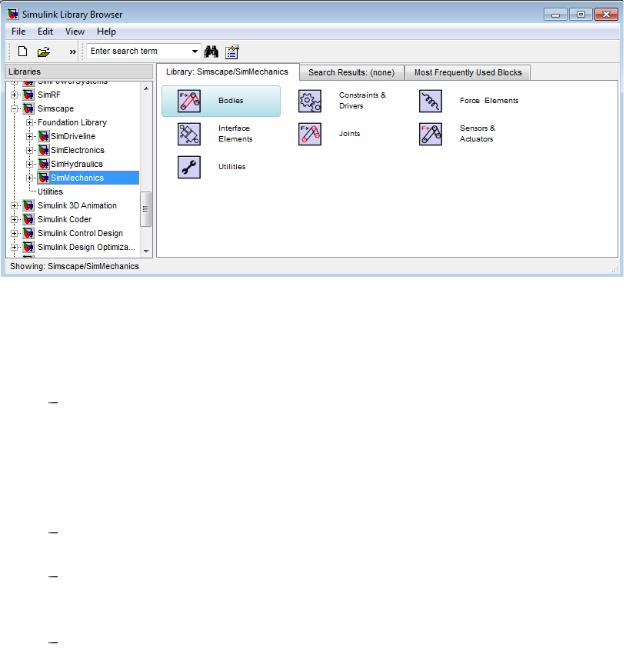Click the SimRF library icon
The height and width of the screenshot is (652, 624).
tap(28, 95)
